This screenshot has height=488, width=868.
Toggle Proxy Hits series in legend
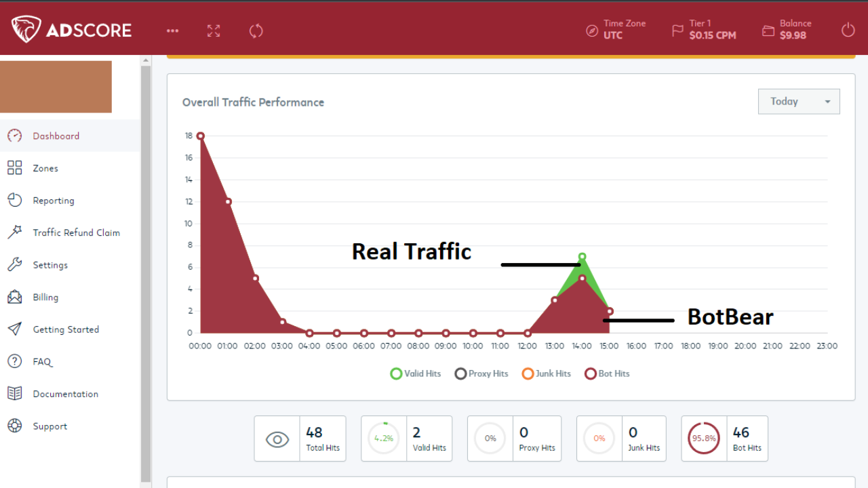pos(481,373)
